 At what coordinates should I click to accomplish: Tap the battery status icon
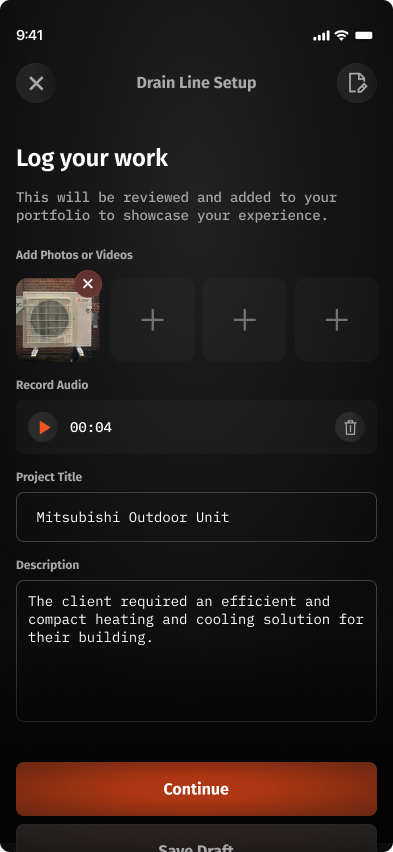tap(364, 35)
